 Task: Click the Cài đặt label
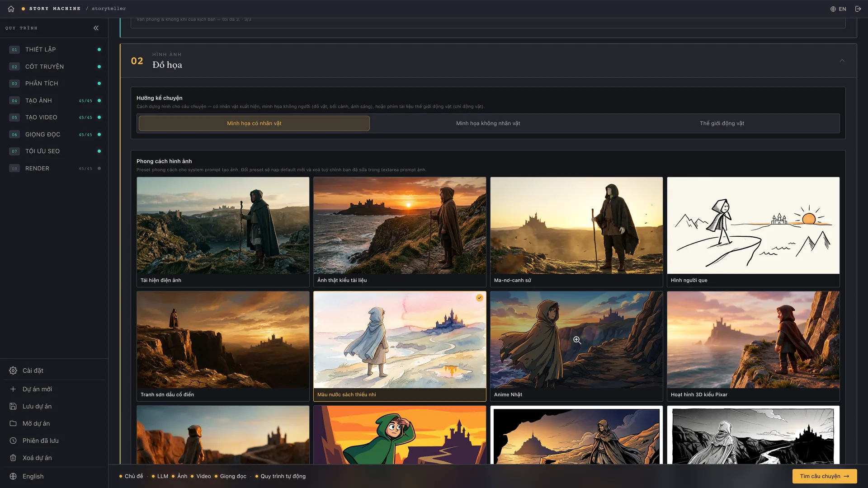pyautogui.click(x=33, y=371)
